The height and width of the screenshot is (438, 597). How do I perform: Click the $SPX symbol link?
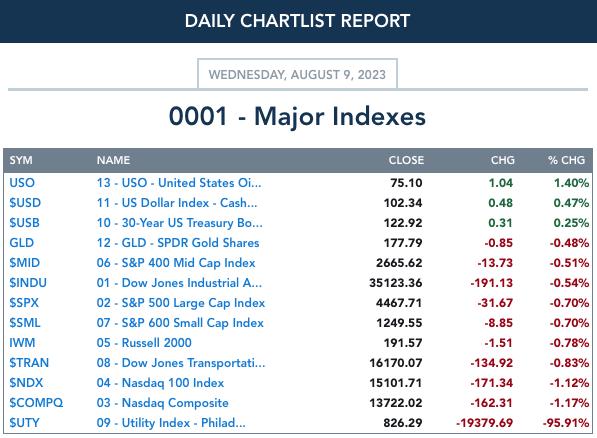[x=24, y=303]
